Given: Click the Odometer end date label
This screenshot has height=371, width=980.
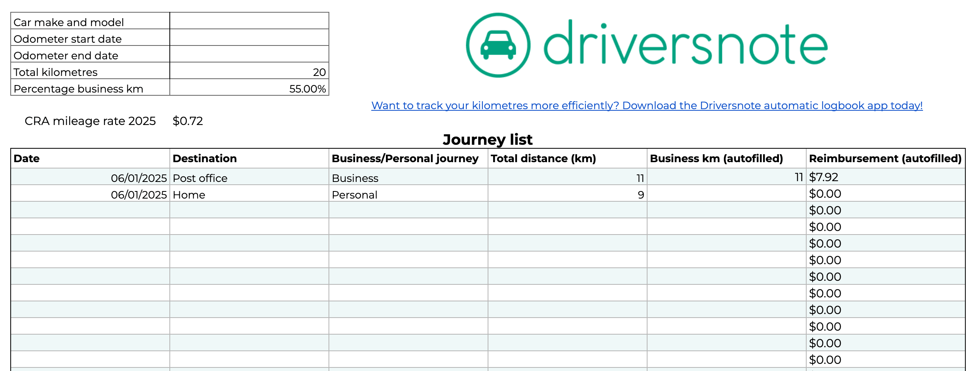Looking at the screenshot, I should click(90, 54).
